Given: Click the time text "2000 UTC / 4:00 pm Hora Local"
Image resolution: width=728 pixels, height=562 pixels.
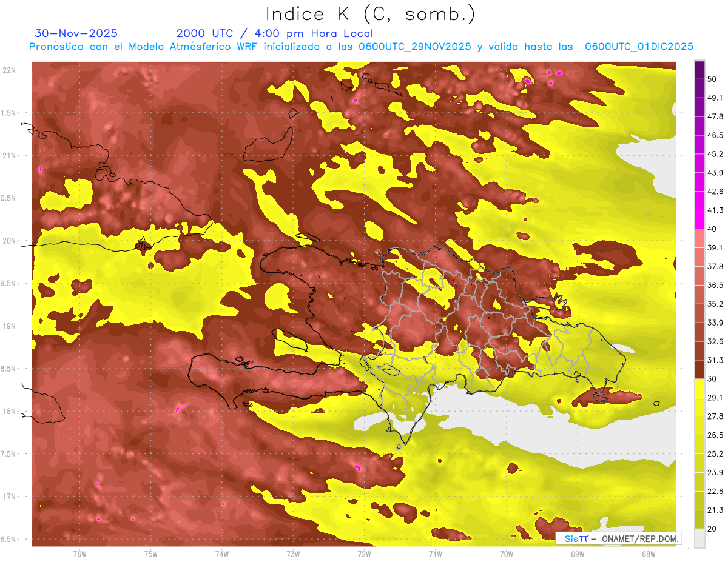Looking at the screenshot, I should [x=275, y=33].
